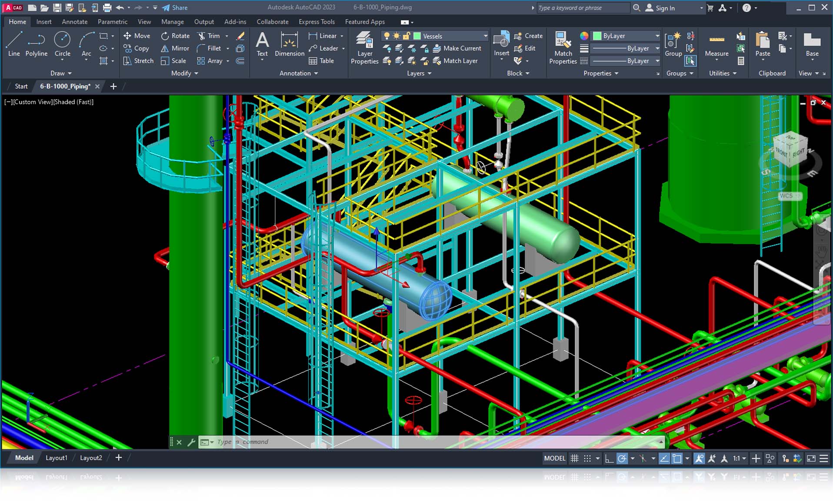Select the Move tool in Modify panel
Image resolution: width=833 pixels, height=504 pixels.
tap(137, 36)
